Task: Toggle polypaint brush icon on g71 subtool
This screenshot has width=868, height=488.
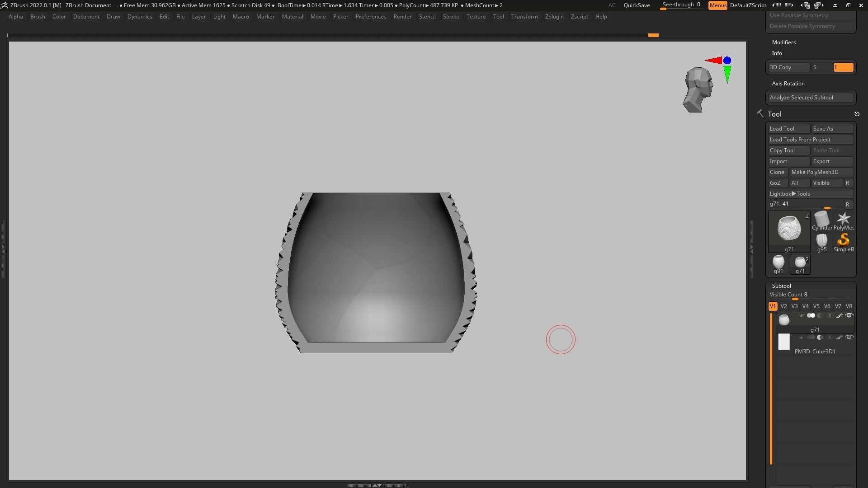Action: click(839, 316)
